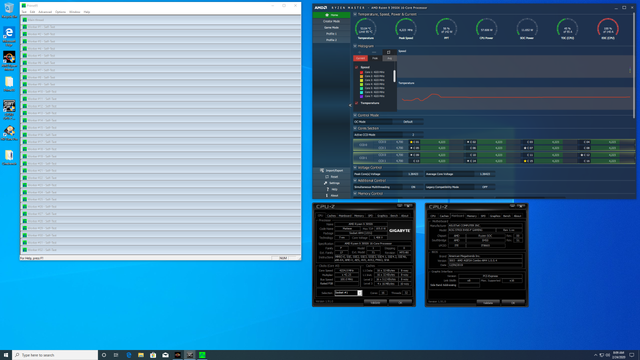Screen dimensions: 640x360
Task: Click the Windows Start button
Action: (x=6, y=355)
